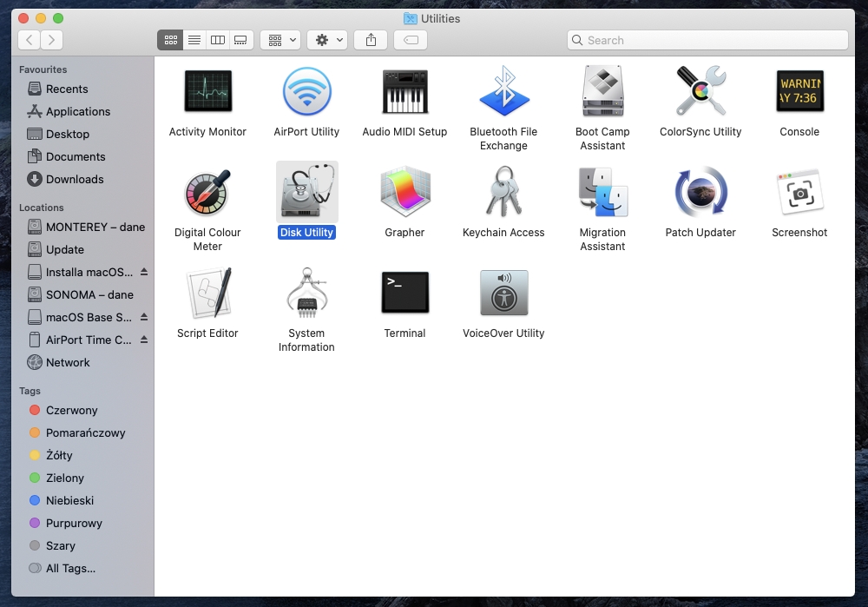The height and width of the screenshot is (607, 868).
Task: Click the Terminal name label
Action: pos(404,333)
